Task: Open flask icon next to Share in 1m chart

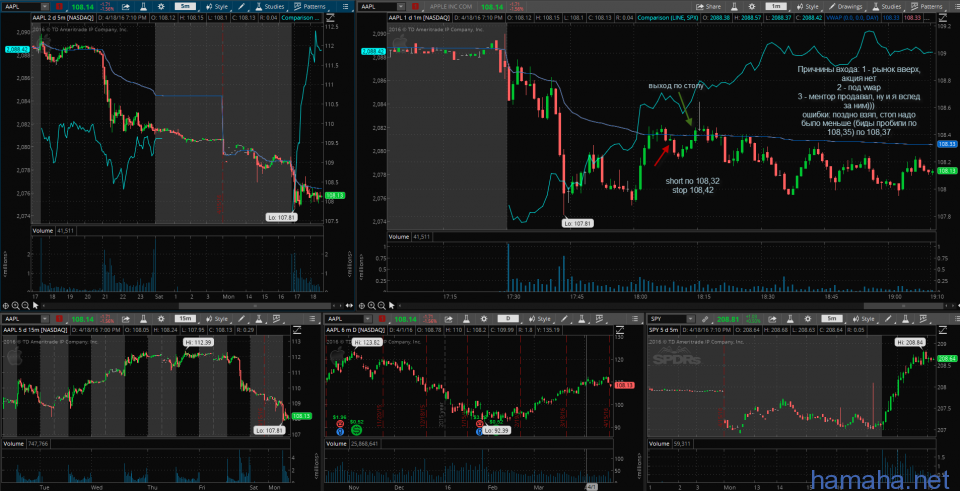Action: [x=733, y=7]
